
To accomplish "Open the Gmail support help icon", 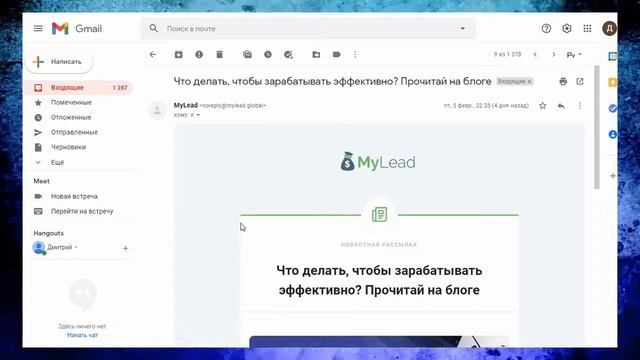I will click(x=546, y=29).
